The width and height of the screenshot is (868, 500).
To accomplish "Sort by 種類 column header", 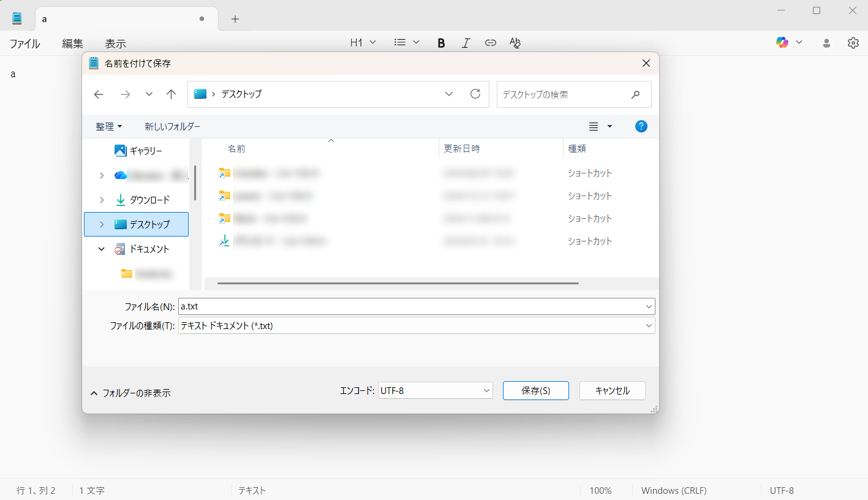I will [x=578, y=149].
